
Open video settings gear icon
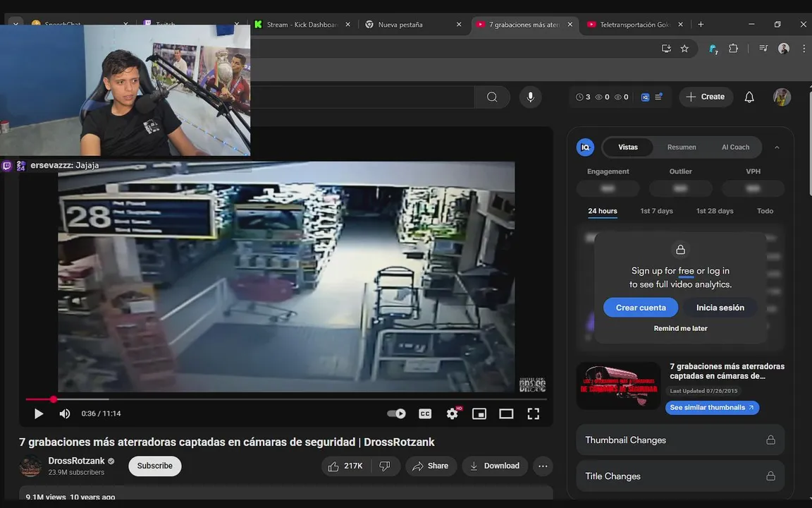tap(453, 413)
